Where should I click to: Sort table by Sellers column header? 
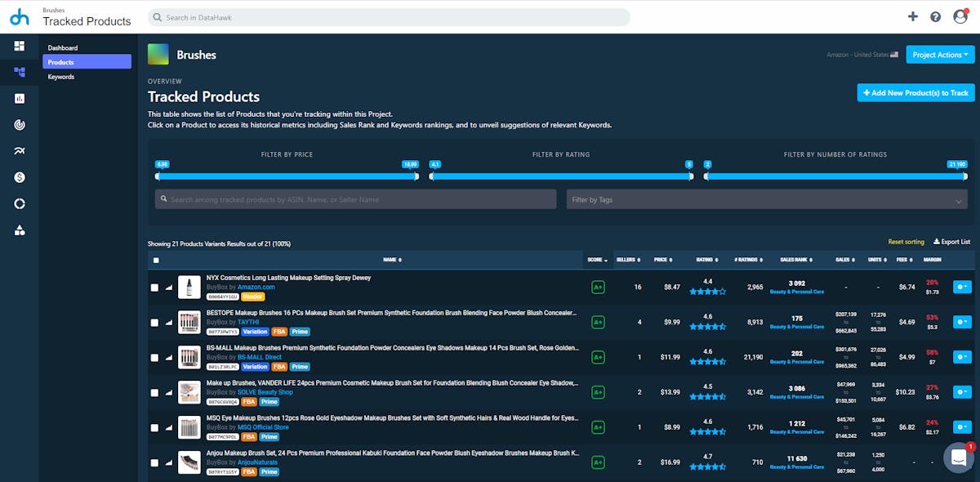click(627, 260)
